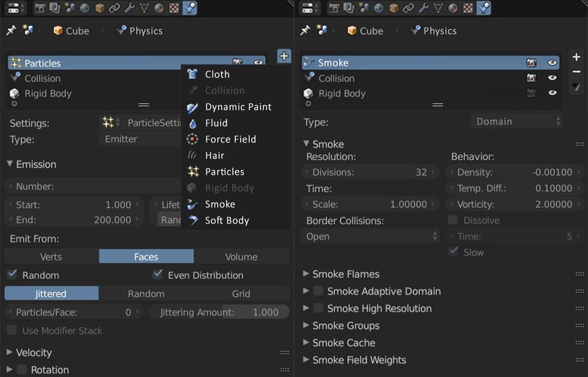588x377 pixels.
Task: Click the Jittering Amount slider
Action: [x=220, y=312]
